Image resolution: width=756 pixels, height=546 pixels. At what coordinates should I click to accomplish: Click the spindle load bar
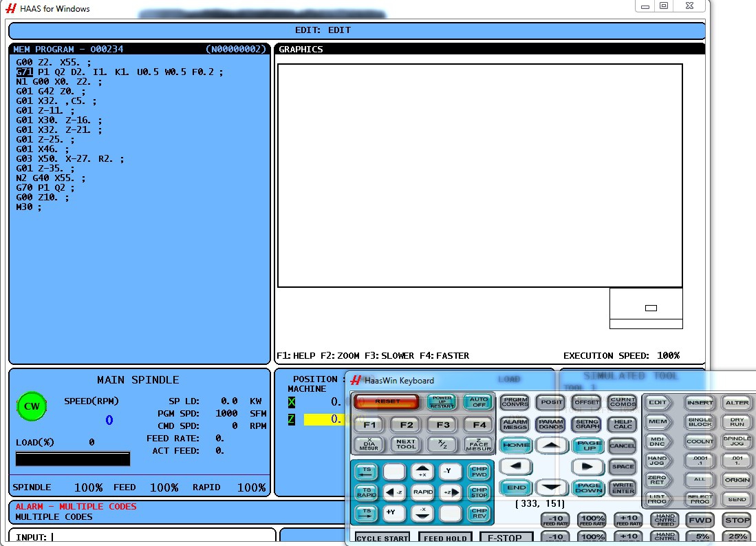click(73, 459)
